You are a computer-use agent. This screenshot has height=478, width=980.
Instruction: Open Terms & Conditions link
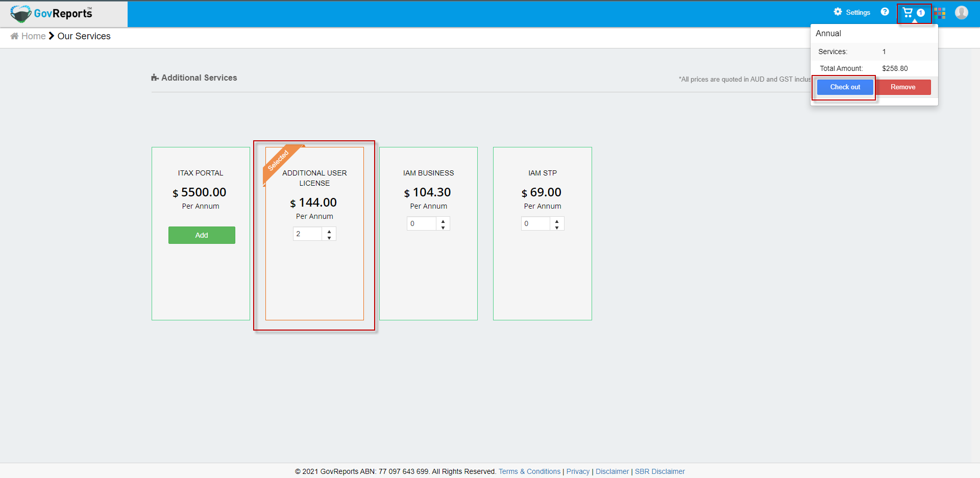(x=529, y=471)
